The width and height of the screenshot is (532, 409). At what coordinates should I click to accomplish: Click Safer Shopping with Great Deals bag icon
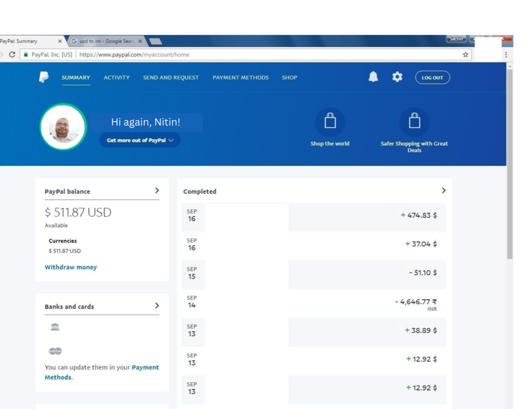pyautogui.click(x=414, y=121)
